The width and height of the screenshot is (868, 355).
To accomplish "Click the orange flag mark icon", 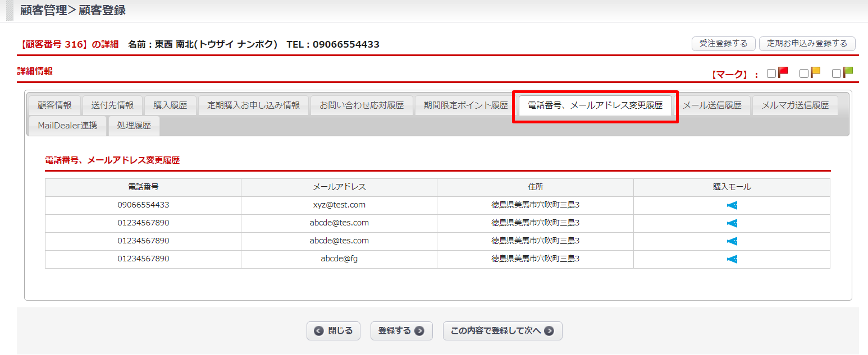I will pyautogui.click(x=815, y=73).
